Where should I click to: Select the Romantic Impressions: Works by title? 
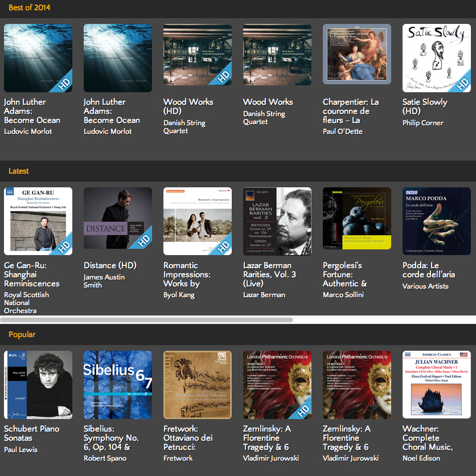coord(187,274)
